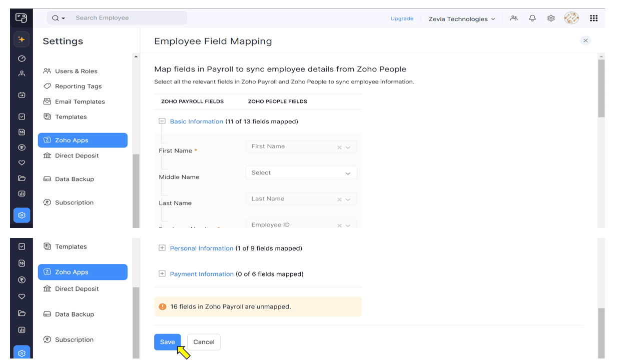Open search type dropdown arrow
This screenshot has width=618, height=364.
[63, 18]
